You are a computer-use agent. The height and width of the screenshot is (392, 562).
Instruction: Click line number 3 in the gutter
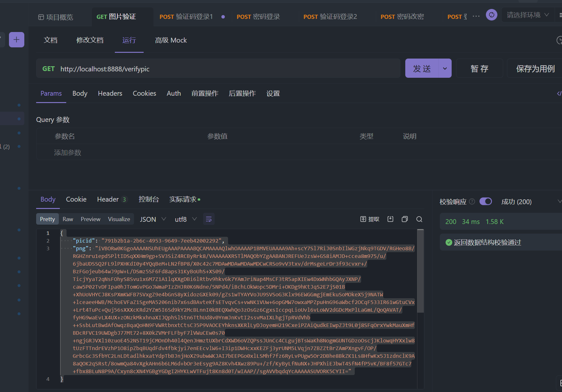[48, 248]
